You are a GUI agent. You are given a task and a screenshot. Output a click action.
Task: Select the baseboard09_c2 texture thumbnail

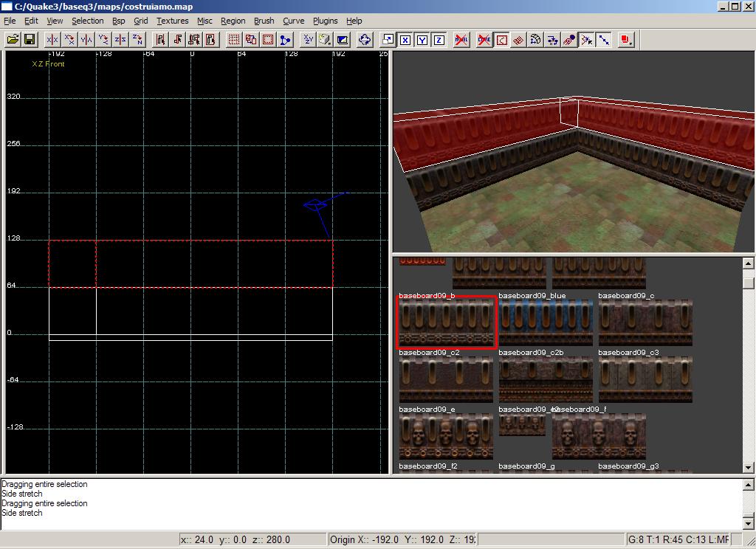[446, 379]
